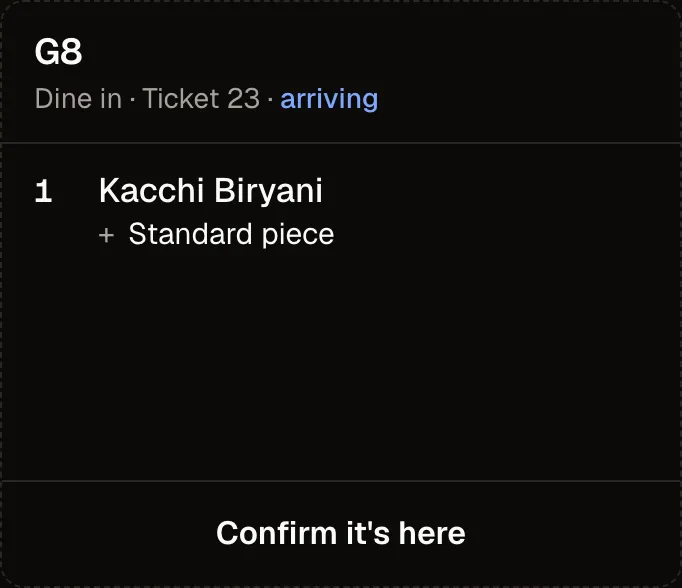
Task: Click the add-on plus symbol under Kacchi Biryani
Action: point(107,235)
